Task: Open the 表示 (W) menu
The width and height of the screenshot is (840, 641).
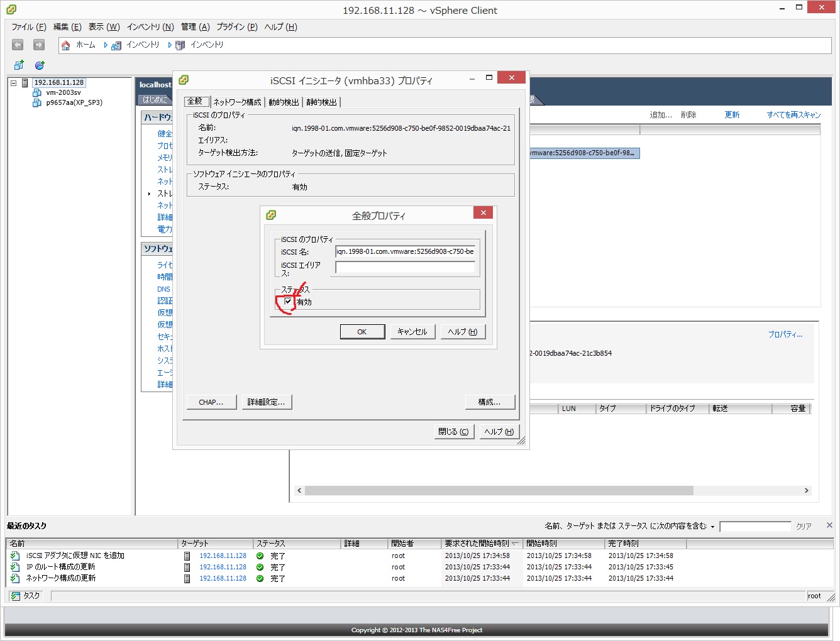Action: point(104,27)
